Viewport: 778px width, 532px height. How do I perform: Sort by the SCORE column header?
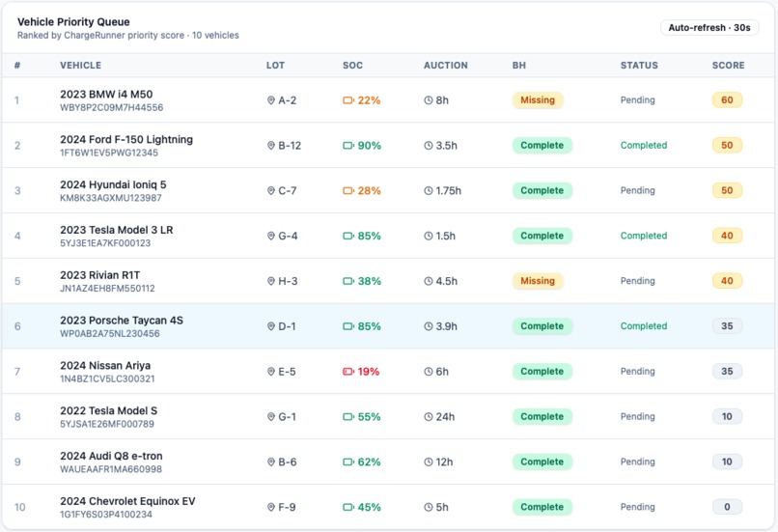tap(728, 65)
